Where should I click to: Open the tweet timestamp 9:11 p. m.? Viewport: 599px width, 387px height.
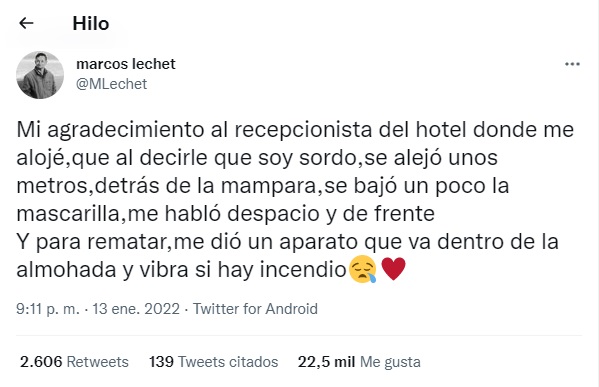48,309
